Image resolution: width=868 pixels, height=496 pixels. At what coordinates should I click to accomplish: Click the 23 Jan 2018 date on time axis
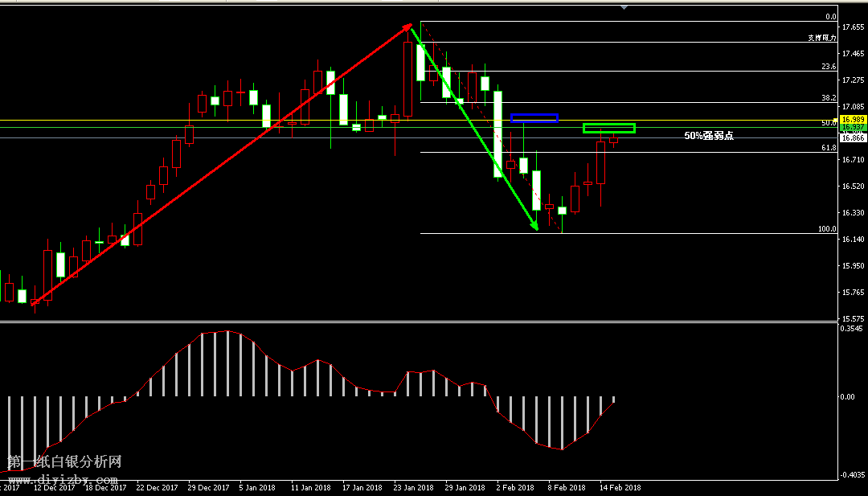(x=413, y=487)
